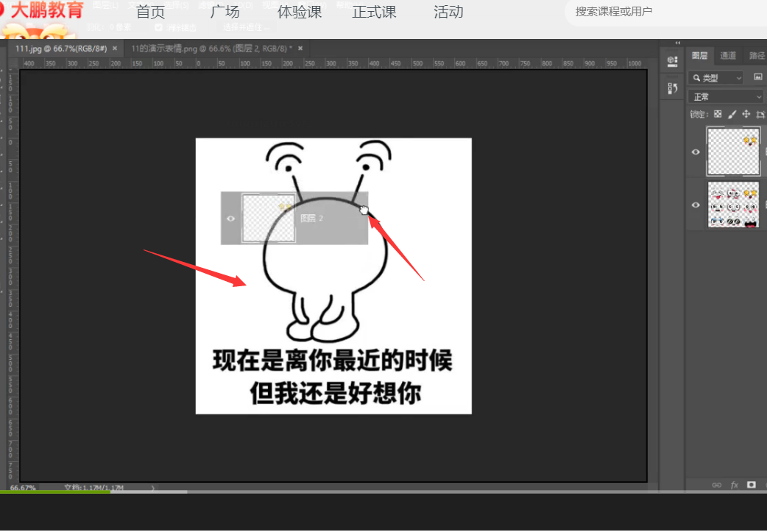Switch to the 图层 panel tab
Viewport: 767px width, 532px height.
pos(699,56)
